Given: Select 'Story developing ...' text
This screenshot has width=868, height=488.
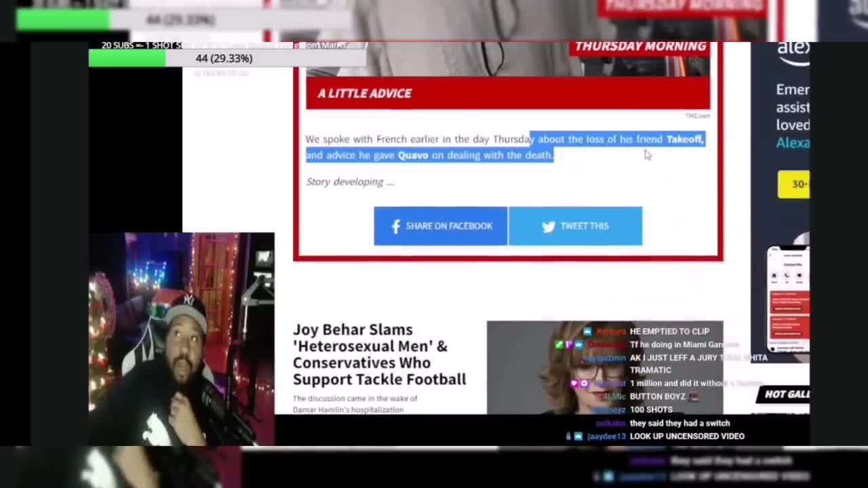Looking at the screenshot, I should coord(350,182).
